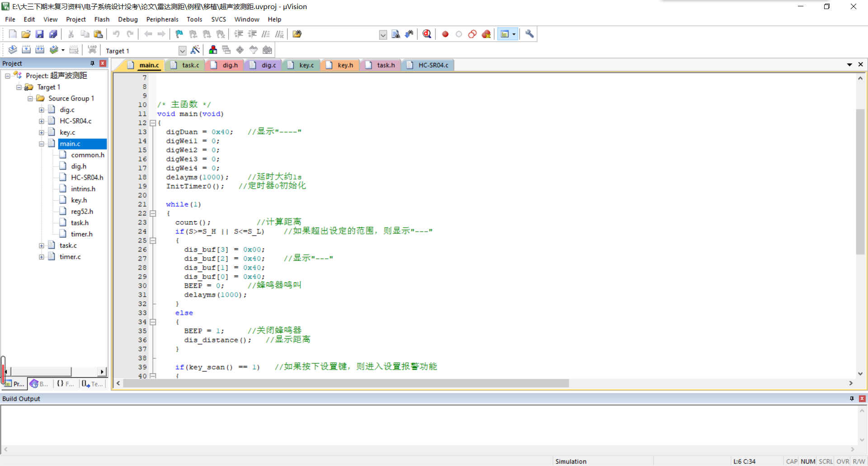Close the Build Output panel

pyautogui.click(x=862, y=399)
